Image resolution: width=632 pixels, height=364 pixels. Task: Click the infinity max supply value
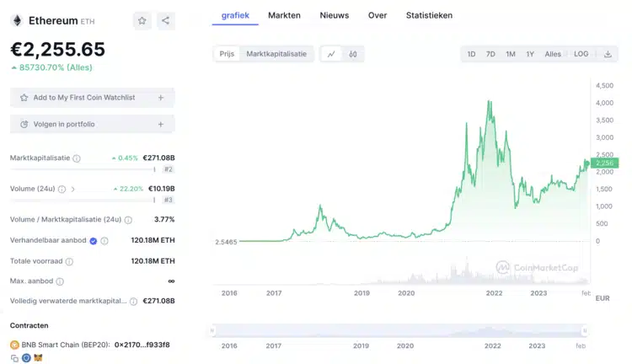(x=171, y=281)
